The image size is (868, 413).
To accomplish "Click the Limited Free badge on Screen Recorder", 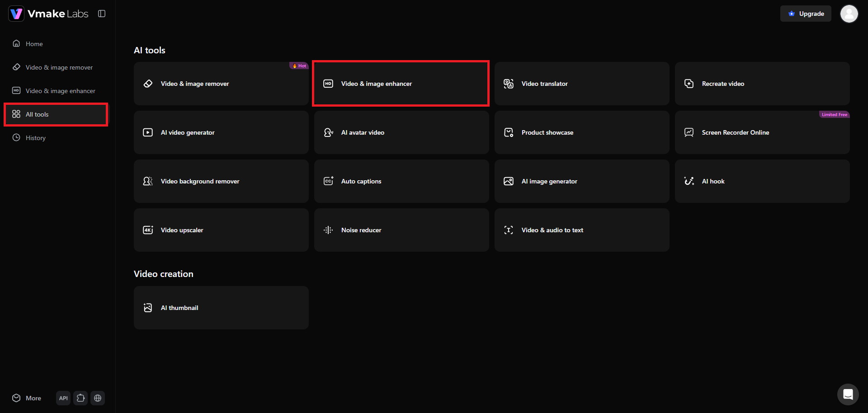I will [x=835, y=114].
